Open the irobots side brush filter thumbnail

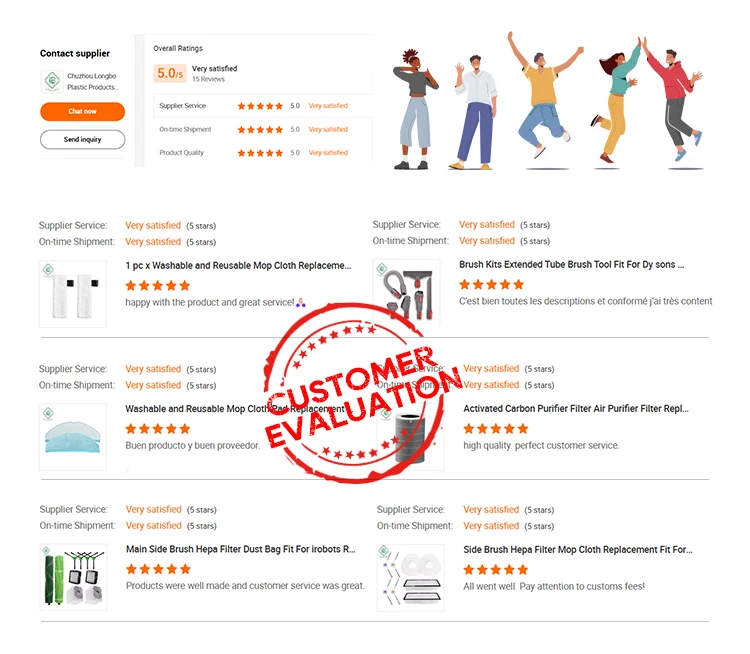point(73,577)
